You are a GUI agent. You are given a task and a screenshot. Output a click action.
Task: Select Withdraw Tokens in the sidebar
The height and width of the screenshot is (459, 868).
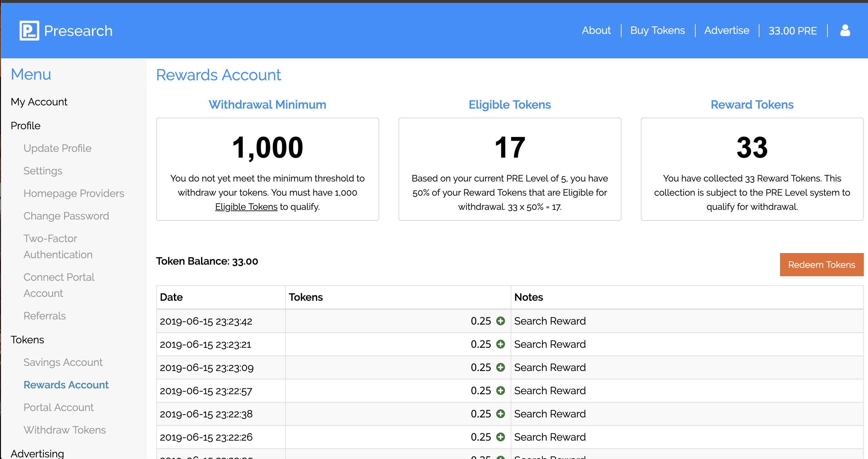pyautogui.click(x=65, y=430)
